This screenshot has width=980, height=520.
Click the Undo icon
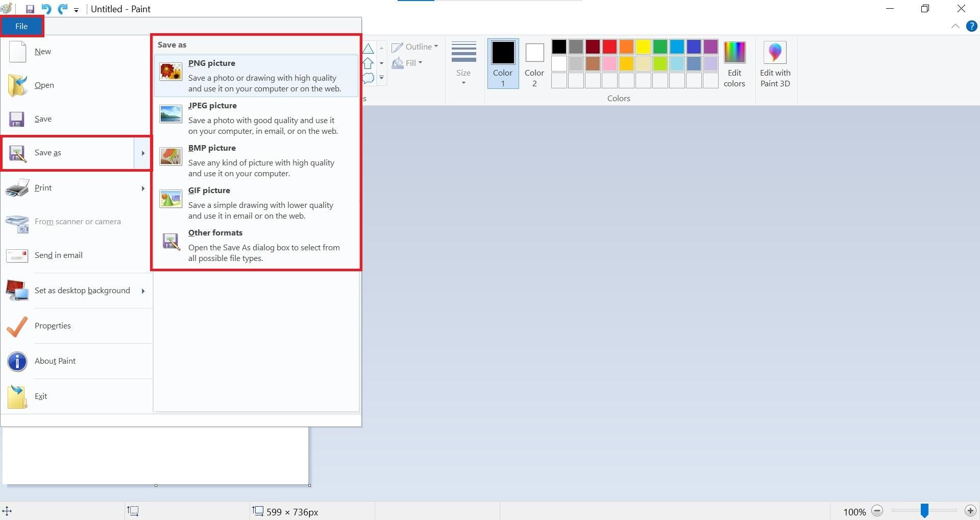(x=45, y=9)
